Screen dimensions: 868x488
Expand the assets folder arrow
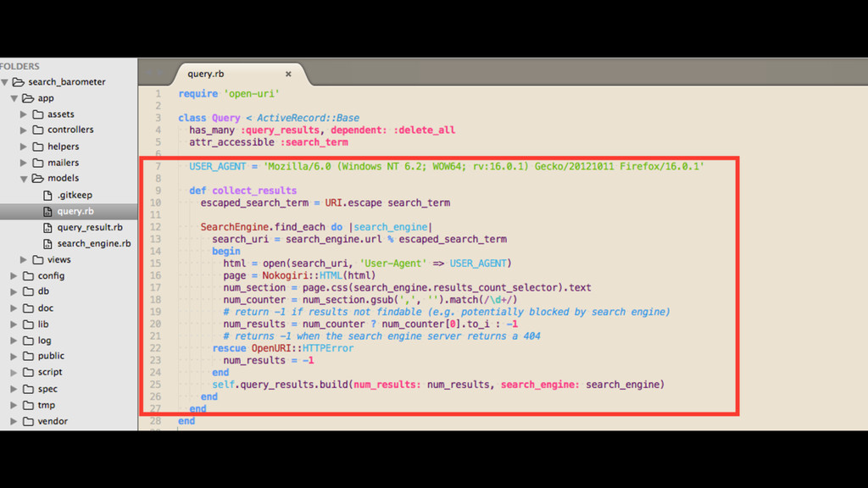pos(23,114)
